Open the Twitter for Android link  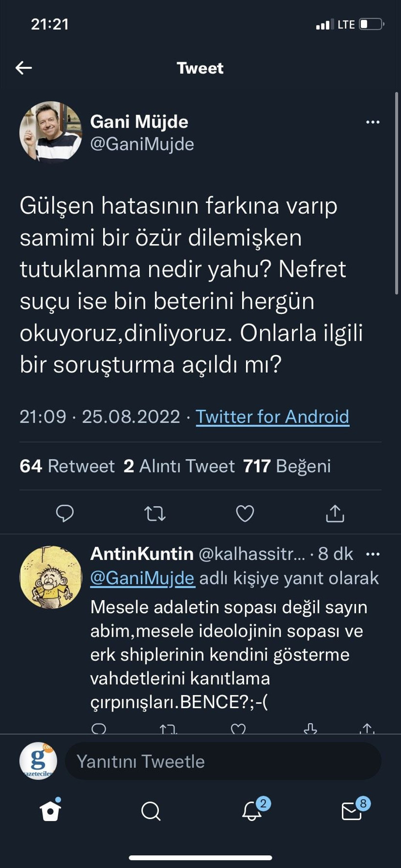272,417
